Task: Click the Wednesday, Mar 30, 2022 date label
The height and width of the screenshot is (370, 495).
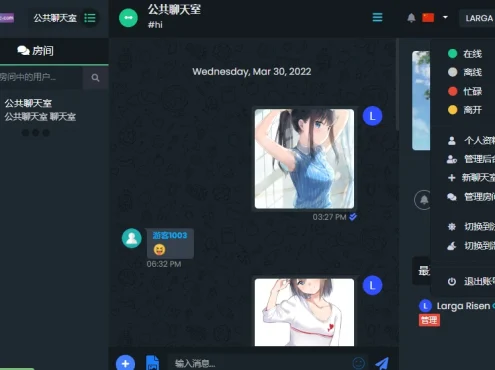Action: pos(252,71)
